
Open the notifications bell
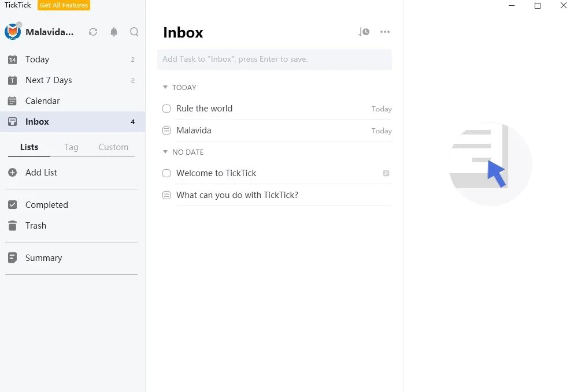click(114, 32)
